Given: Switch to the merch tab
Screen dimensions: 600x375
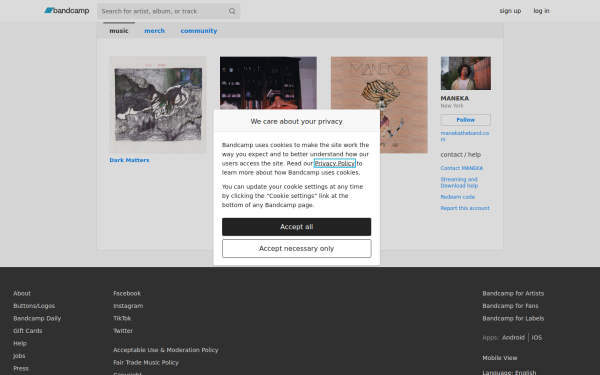Looking at the screenshot, I should point(155,31).
